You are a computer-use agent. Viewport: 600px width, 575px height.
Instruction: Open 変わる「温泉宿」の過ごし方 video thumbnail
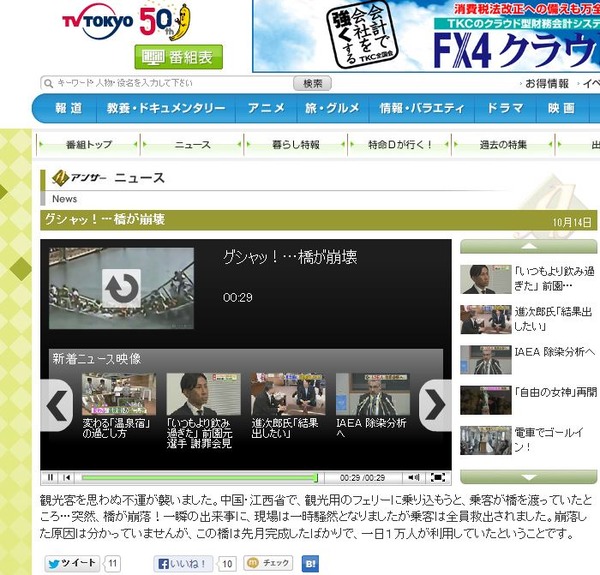click(119, 394)
